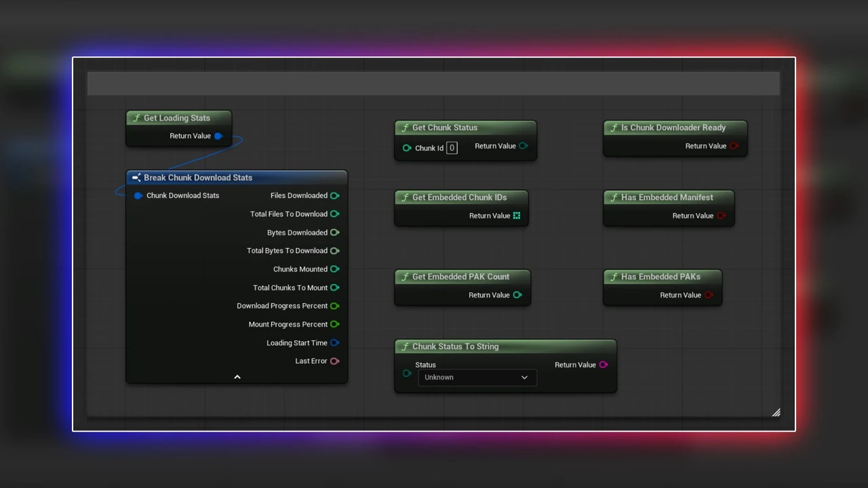868x488 pixels.
Task: Select the Get Embedded PAK Count node header
Action: 460,277
